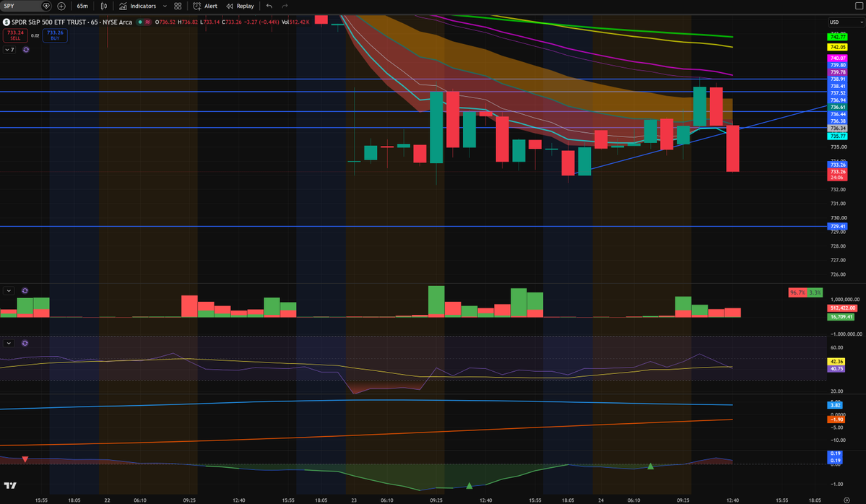Click date label 24 on time axis
Image resolution: width=866 pixels, height=504 pixels.
coord(601,500)
